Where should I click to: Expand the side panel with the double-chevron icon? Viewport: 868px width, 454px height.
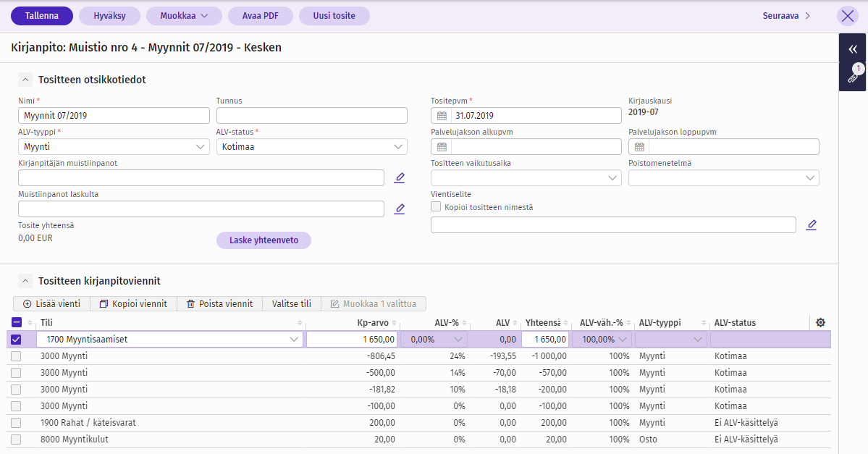point(853,49)
